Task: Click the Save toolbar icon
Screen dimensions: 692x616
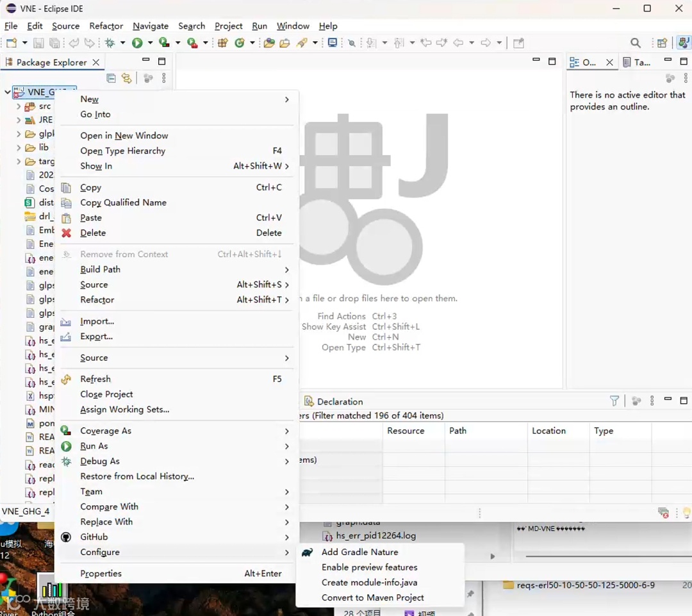Action: [38, 43]
